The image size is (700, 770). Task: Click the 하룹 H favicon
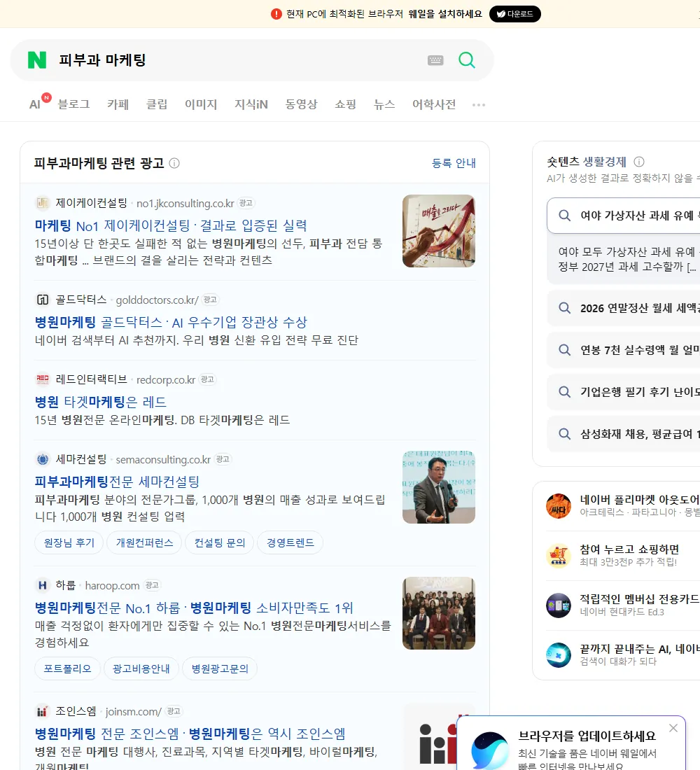[43, 585]
